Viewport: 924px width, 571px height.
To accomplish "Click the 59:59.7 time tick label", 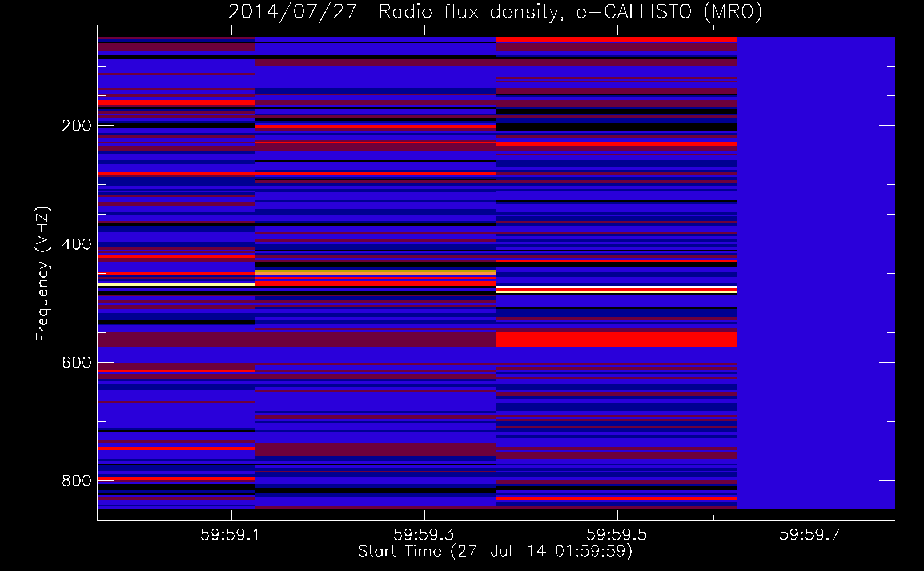I will pyautogui.click(x=810, y=535).
